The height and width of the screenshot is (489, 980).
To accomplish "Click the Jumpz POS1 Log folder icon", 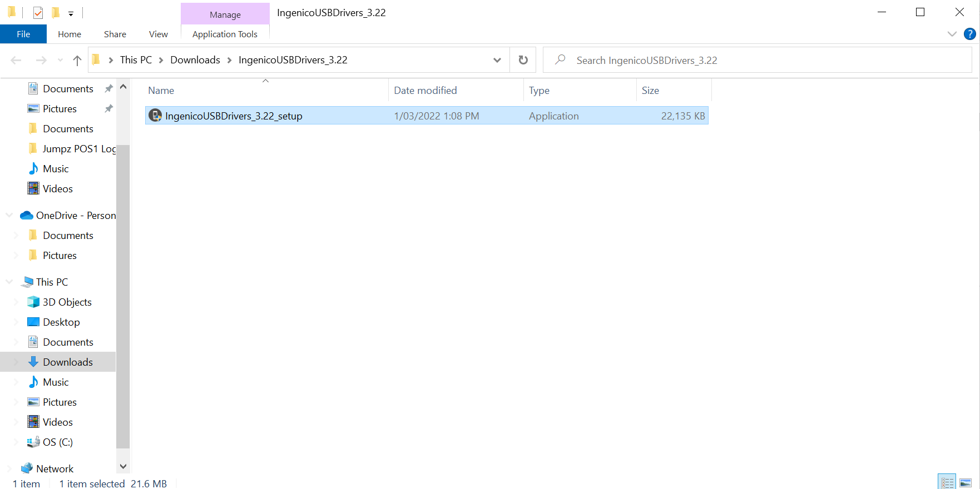I will pyautogui.click(x=33, y=148).
